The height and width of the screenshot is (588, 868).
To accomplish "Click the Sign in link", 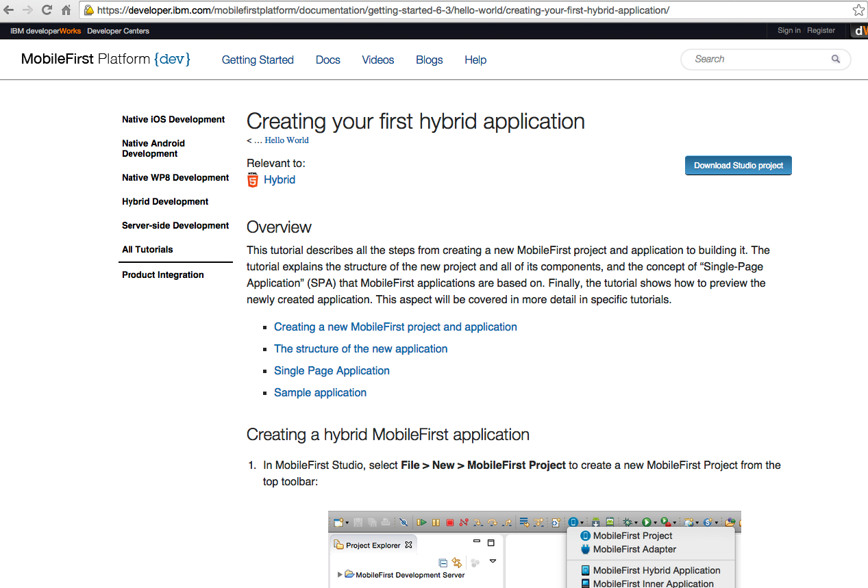I will coord(789,30).
